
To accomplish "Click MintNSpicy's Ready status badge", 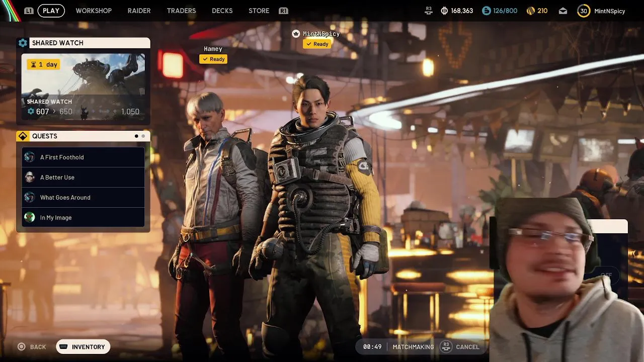I will pos(317,44).
